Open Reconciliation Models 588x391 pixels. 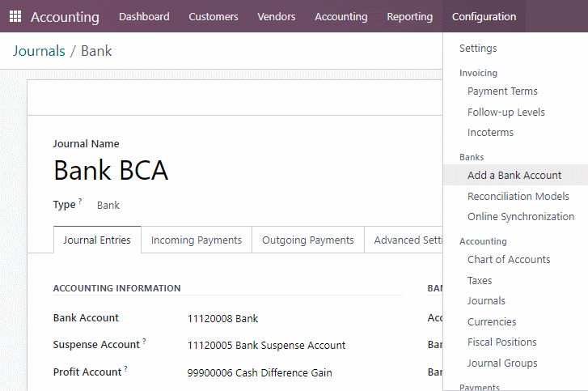(x=518, y=196)
